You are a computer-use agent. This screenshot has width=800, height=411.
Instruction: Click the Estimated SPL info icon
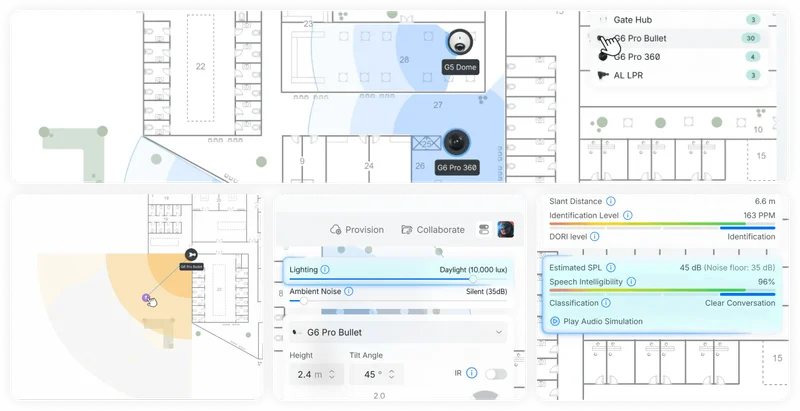coord(611,267)
